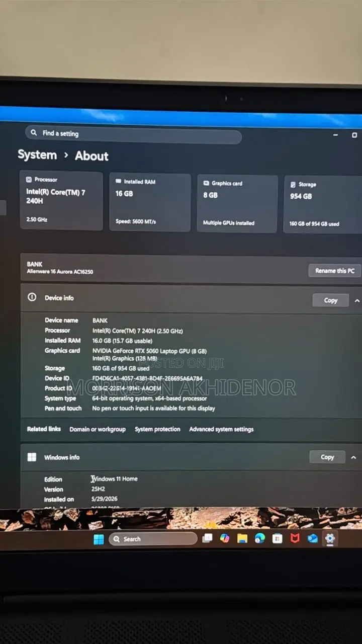Image resolution: width=362 pixels, height=644 pixels.
Task: Open Microsoft Store from the taskbar
Action: [x=277, y=538]
